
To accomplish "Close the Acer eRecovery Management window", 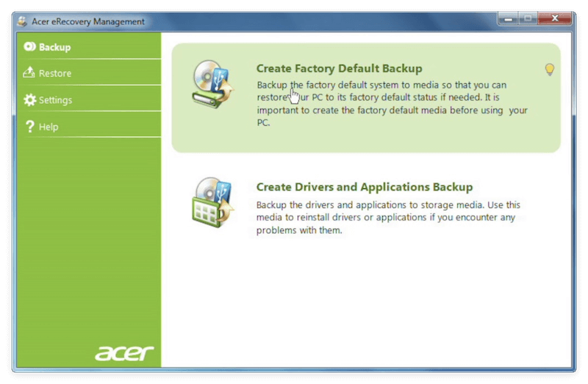I will [x=555, y=18].
